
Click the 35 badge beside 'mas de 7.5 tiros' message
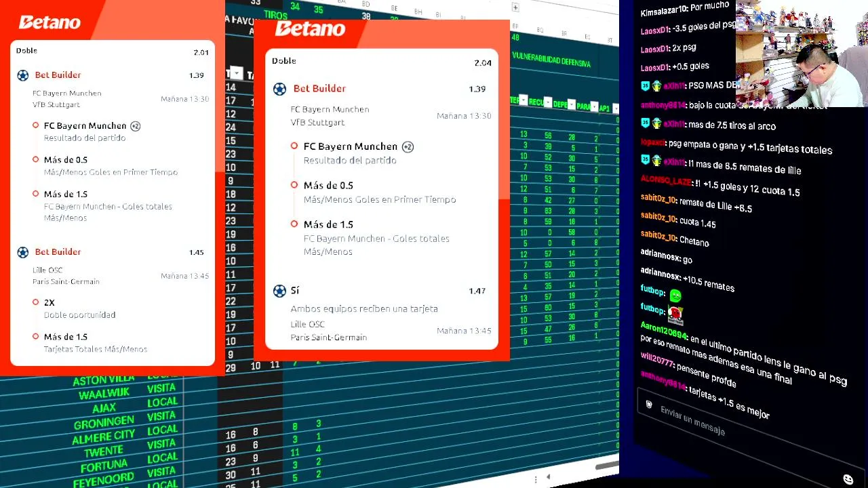click(x=645, y=123)
